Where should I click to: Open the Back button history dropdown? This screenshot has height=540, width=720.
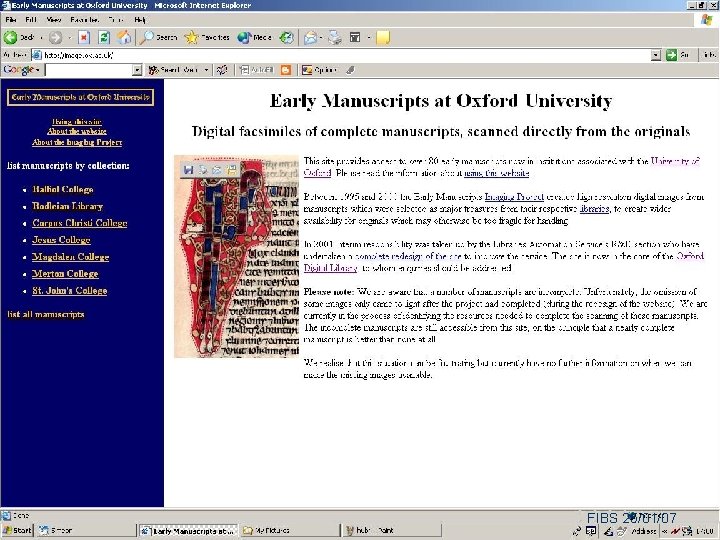(x=41, y=38)
